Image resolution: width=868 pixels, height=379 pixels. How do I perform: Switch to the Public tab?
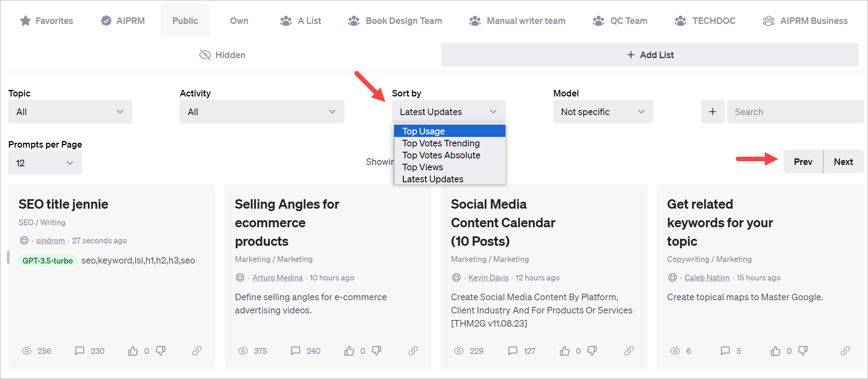tap(185, 20)
